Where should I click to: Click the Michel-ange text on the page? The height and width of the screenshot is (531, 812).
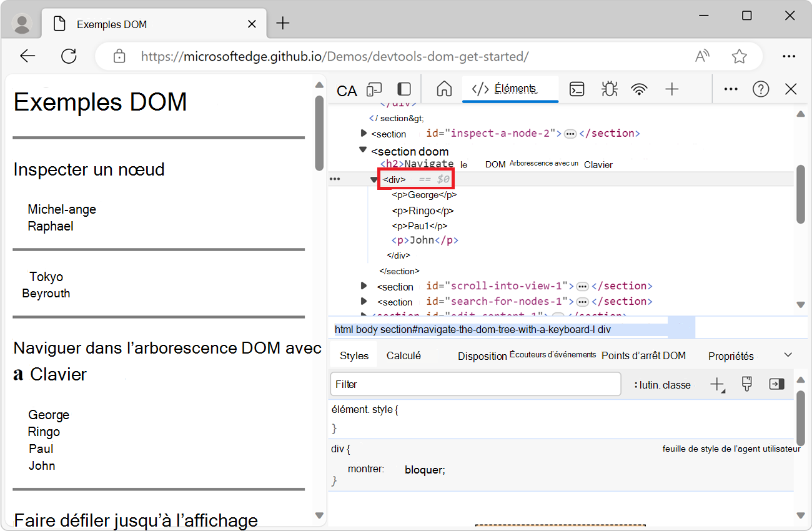[62, 209]
